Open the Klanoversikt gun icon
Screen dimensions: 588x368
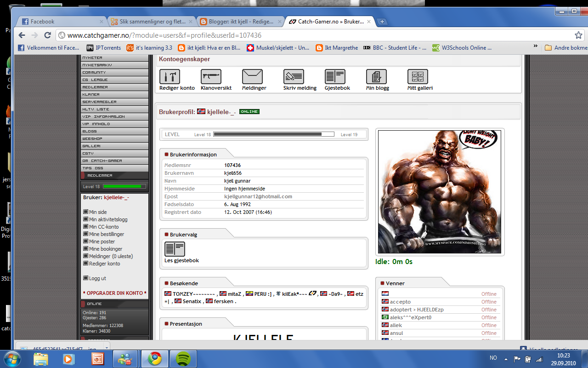[211, 76]
